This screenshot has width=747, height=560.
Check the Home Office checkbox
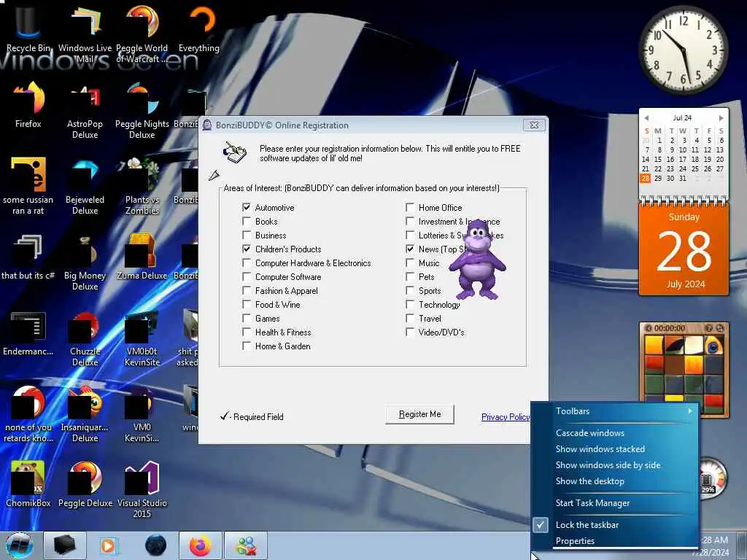pyautogui.click(x=410, y=207)
